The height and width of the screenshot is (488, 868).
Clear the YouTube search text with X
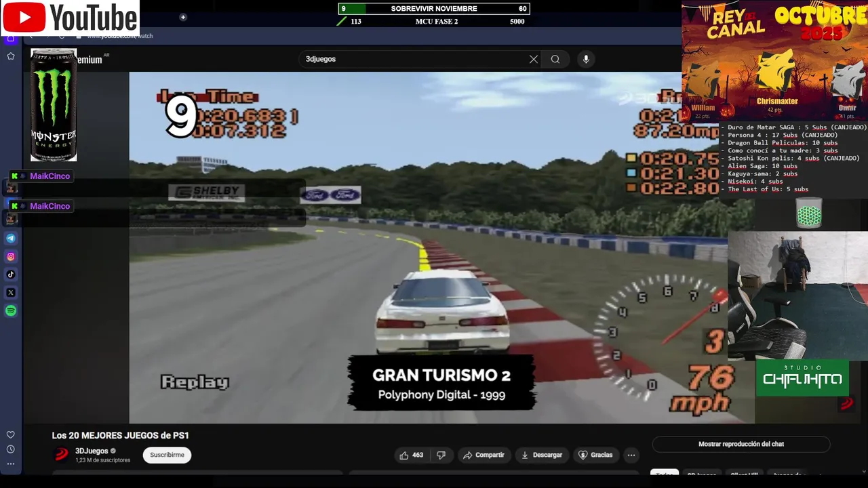534,59
